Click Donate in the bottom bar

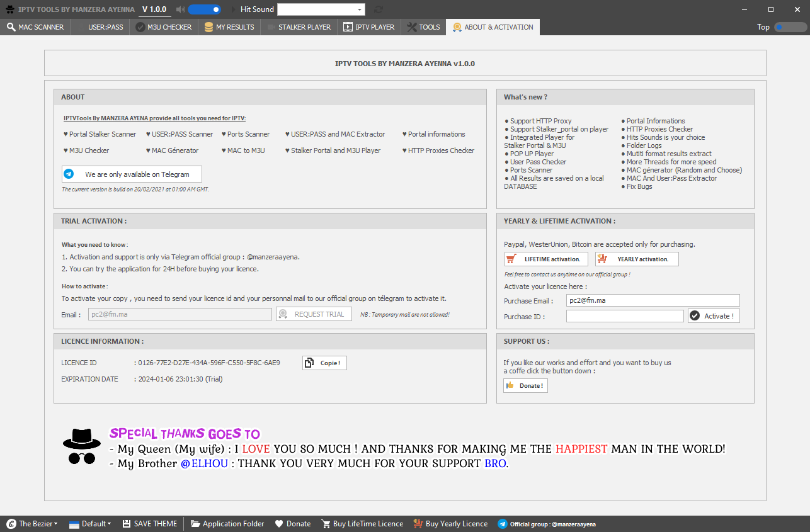(x=293, y=524)
